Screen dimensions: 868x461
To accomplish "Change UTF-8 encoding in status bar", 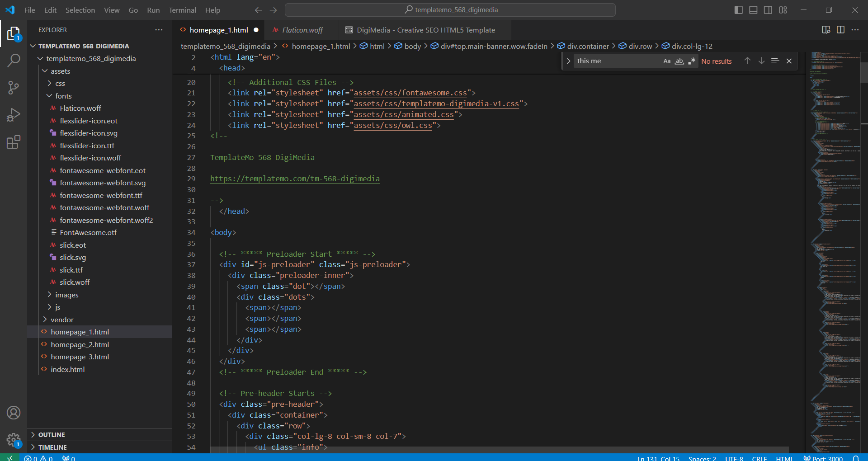I will point(734,458).
